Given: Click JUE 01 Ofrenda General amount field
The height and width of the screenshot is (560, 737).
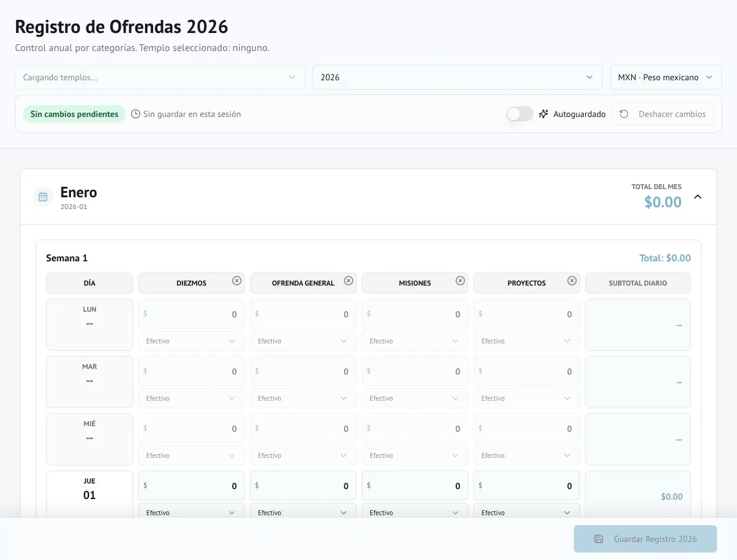Looking at the screenshot, I should pos(303,485).
